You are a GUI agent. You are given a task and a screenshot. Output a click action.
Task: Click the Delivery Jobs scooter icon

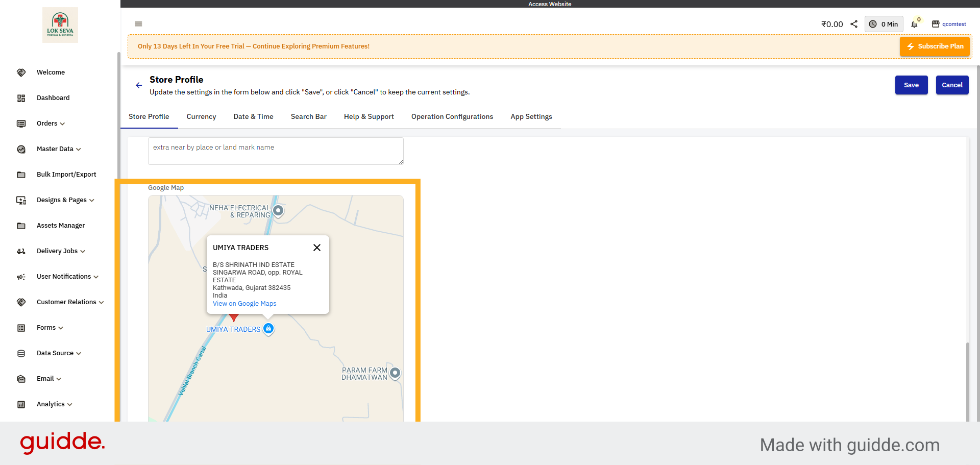(x=21, y=251)
